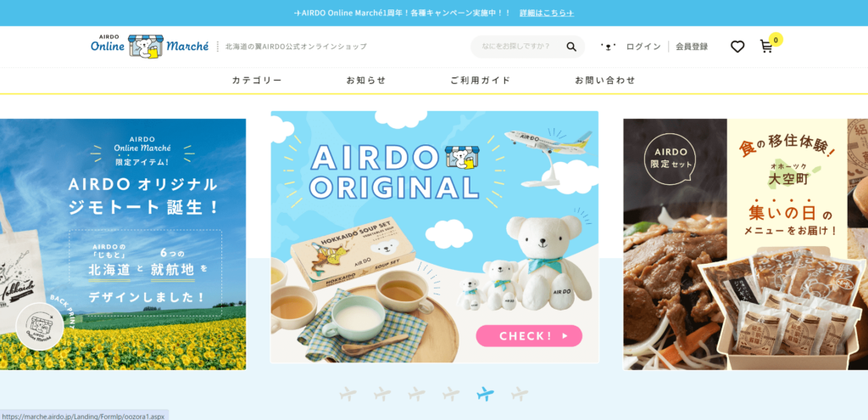Select the fourth airplane carousel indicator

[451, 394]
